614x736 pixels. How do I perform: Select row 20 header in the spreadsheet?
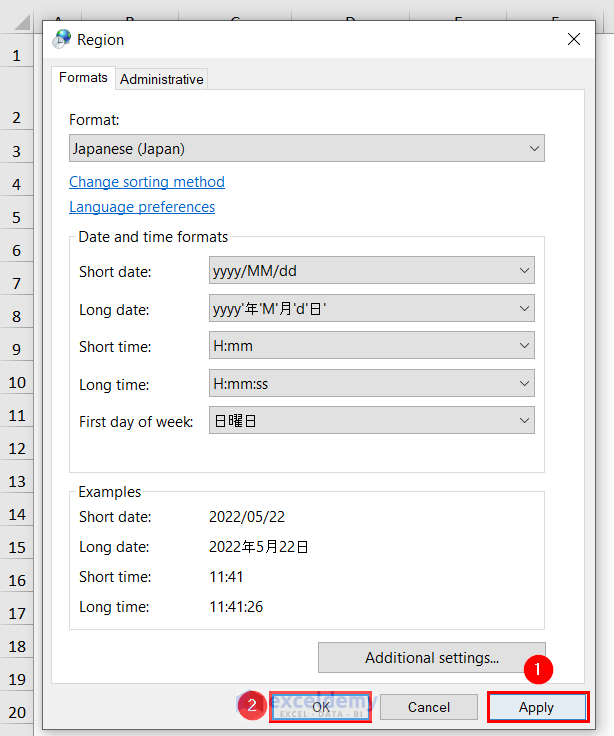coord(16,712)
